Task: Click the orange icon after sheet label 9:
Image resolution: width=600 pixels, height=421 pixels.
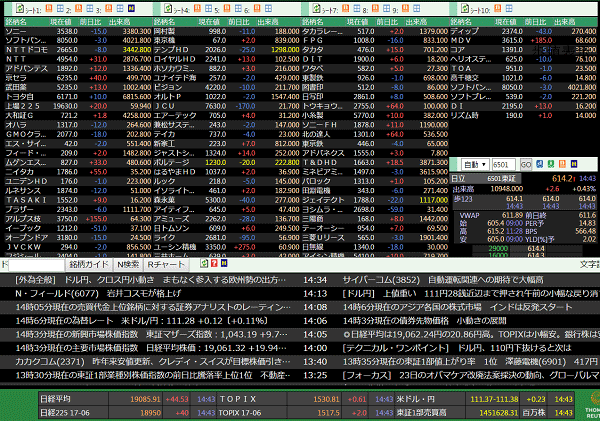Action: pos(406,8)
